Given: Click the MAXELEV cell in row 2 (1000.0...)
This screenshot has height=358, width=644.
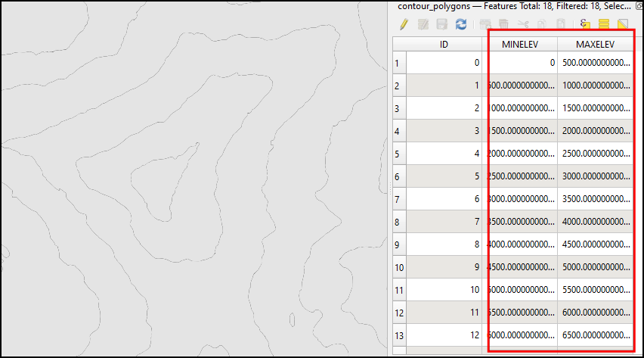Looking at the screenshot, I should coord(595,86).
